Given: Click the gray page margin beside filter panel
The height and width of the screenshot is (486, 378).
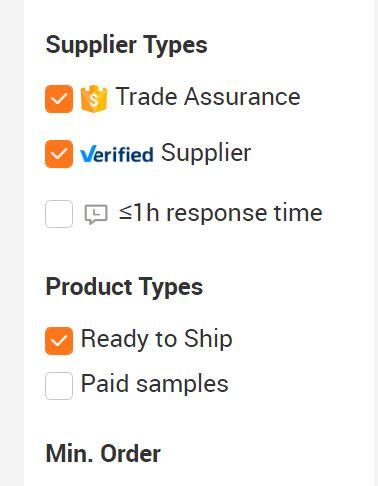Looking at the screenshot, I should click(x=12, y=243).
